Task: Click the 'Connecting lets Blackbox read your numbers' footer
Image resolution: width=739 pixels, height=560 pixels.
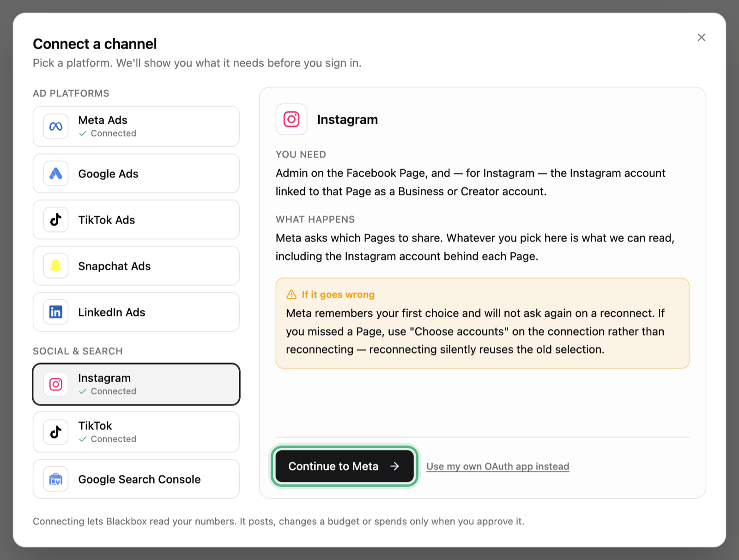Action: (278, 521)
